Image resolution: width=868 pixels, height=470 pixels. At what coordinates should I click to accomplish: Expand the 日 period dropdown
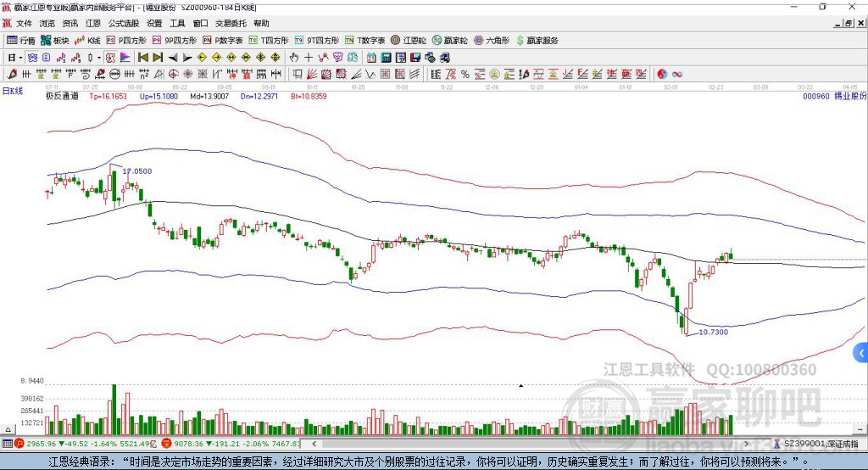(20, 58)
